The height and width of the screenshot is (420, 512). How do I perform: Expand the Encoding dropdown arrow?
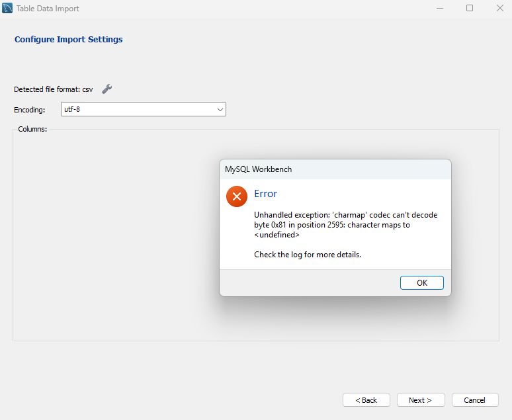pos(220,109)
